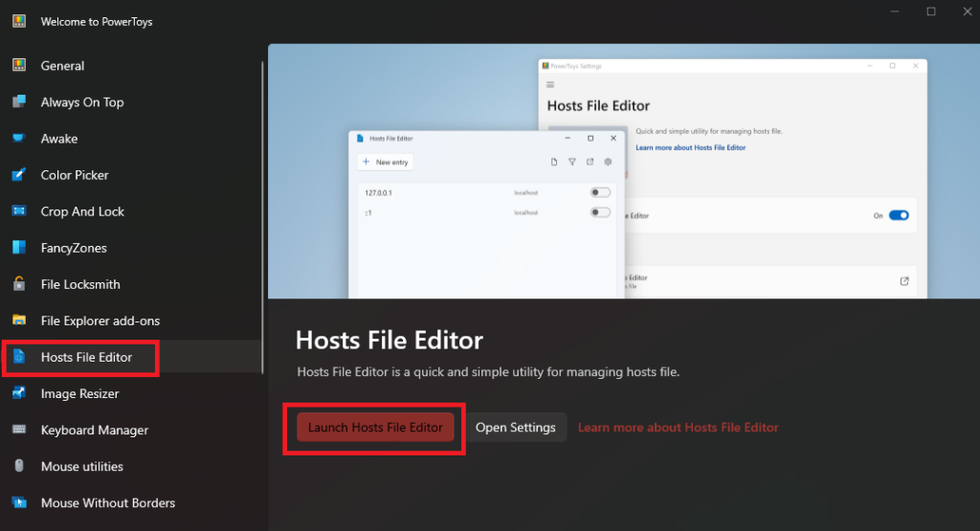This screenshot has height=531, width=980.
Task: Click the Image Resizer icon
Action: tap(19, 393)
